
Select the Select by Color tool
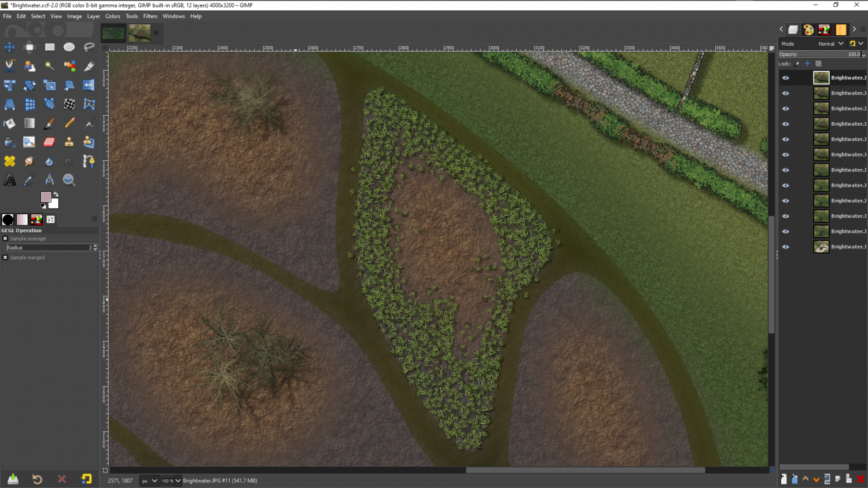coord(69,66)
